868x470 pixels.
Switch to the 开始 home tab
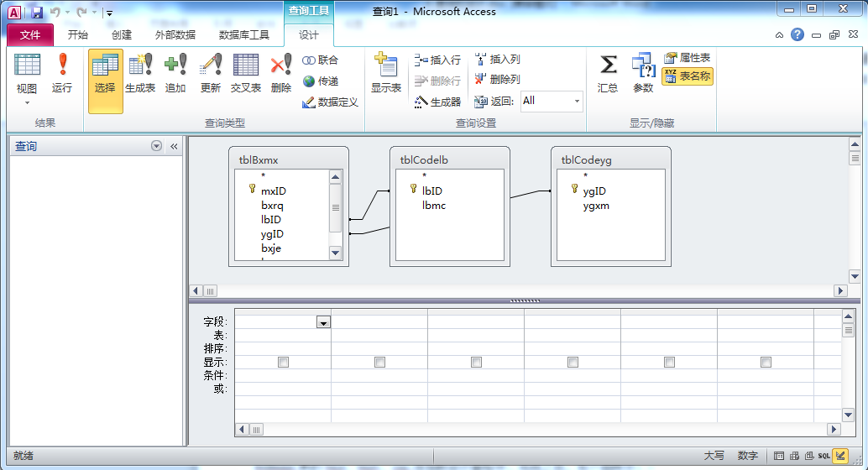click(x=77, y=35)
